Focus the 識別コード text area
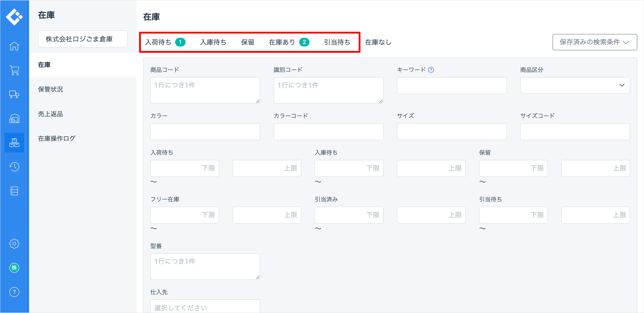The height and width of the screenshot is (313, 644). tap(328, 90)
